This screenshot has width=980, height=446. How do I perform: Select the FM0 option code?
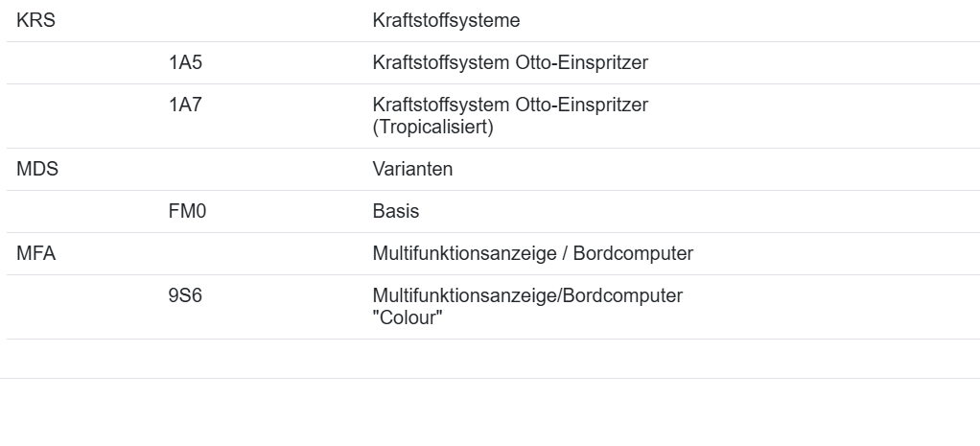[x=187, y=212]
